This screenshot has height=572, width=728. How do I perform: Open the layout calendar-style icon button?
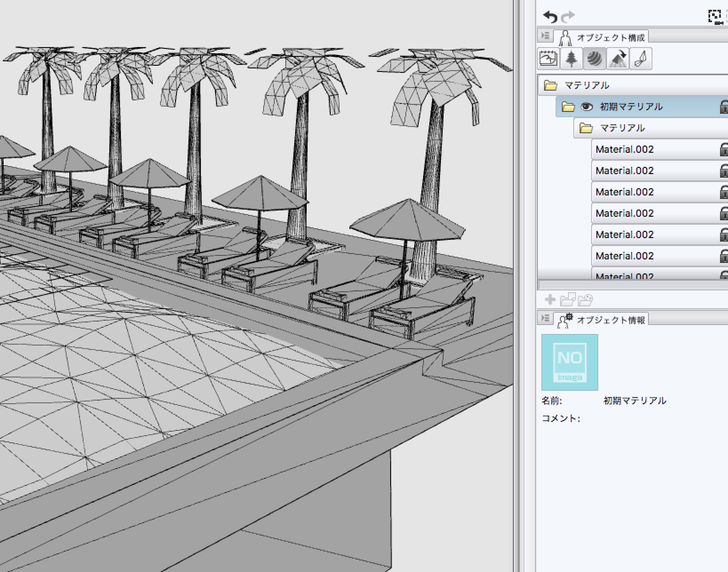548,59
